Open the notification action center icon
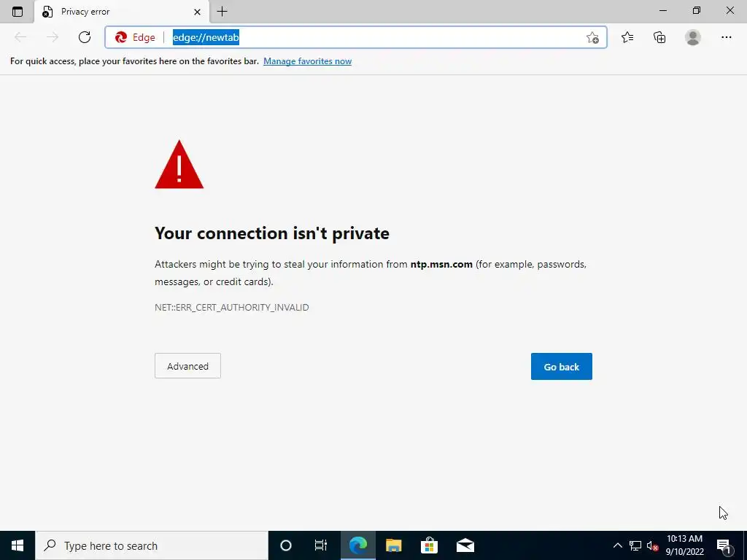 (x=723, y=545)
